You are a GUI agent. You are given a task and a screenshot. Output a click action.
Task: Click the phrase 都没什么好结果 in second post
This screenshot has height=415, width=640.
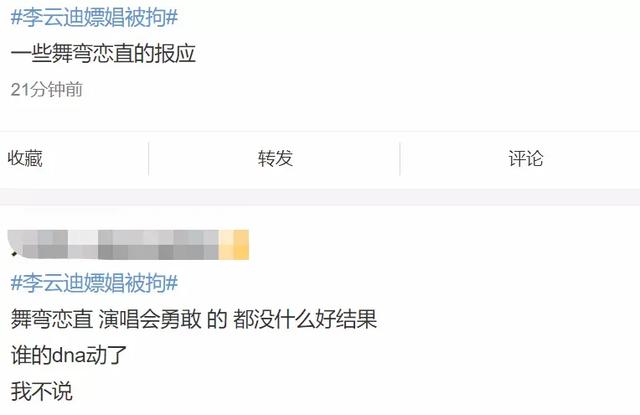pyautogui.click(x=305, y=319)
